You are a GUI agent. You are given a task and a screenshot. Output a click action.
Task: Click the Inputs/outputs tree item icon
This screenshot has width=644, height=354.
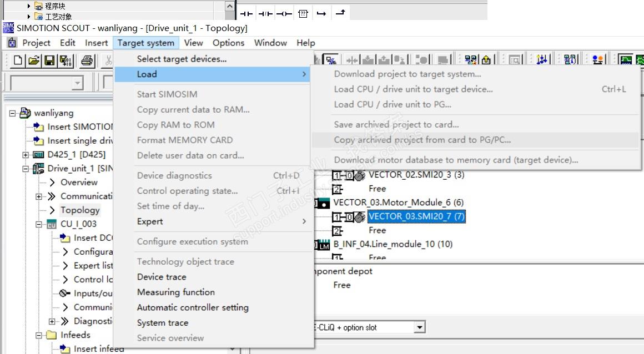tap(64, 293)
